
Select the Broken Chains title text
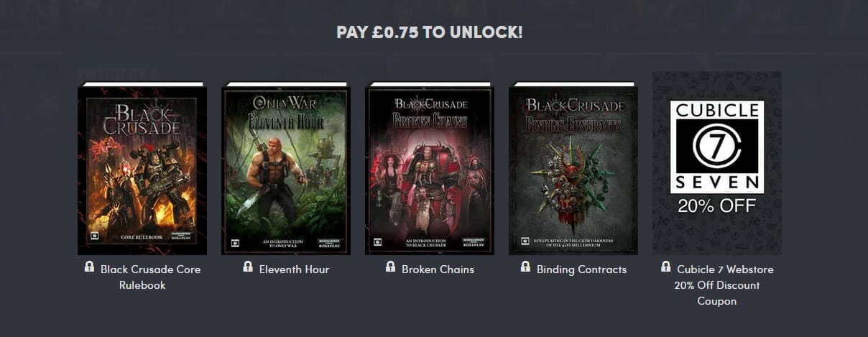[x=438, y=269]
